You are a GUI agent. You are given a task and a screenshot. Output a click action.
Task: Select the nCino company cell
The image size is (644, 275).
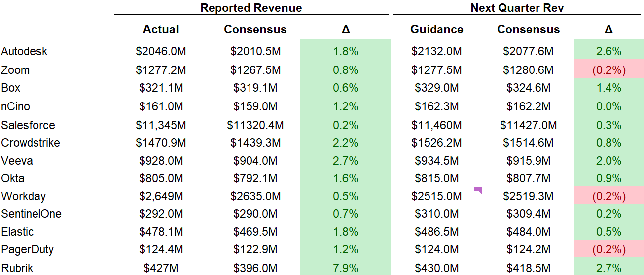coord(16,106)
